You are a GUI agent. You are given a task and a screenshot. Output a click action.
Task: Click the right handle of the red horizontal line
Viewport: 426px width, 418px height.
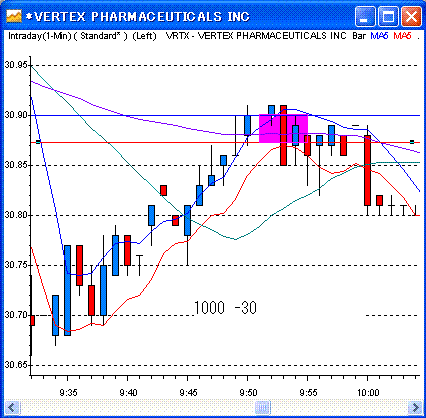(412, 142)
